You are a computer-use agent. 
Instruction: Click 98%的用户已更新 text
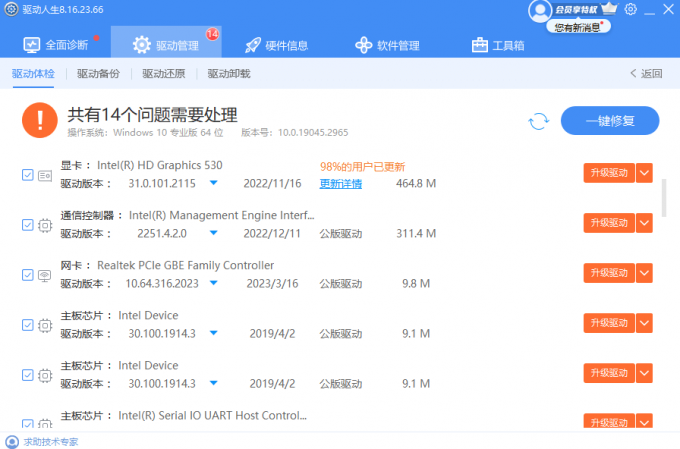[363, 167]
